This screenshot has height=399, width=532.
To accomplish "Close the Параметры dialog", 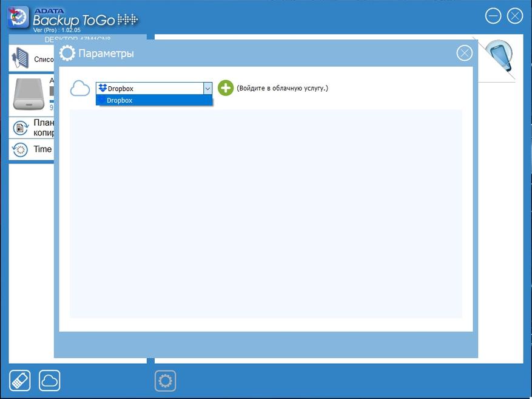I will [x=465, y=53].
